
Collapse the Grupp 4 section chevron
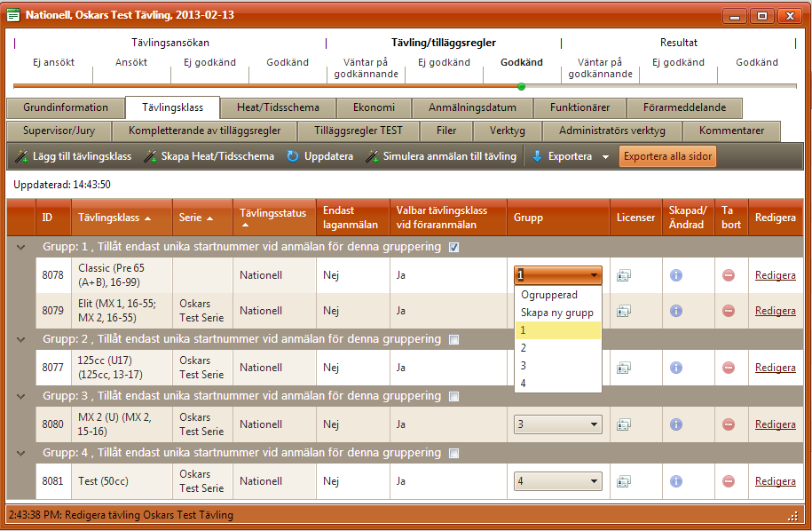point(20,454)
